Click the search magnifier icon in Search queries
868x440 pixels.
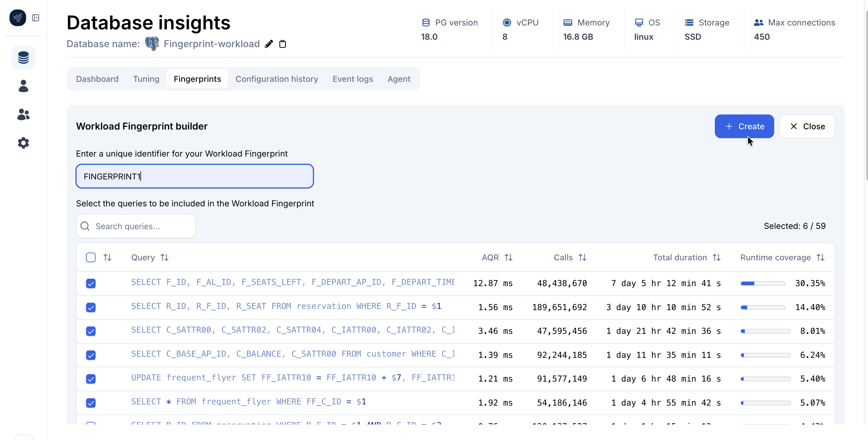(85, 226)
